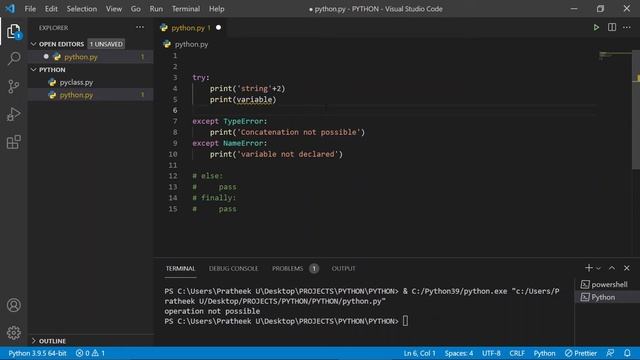Create a new terminal with plus icon
The image size is (640, 360).
[x=588, y=268]
